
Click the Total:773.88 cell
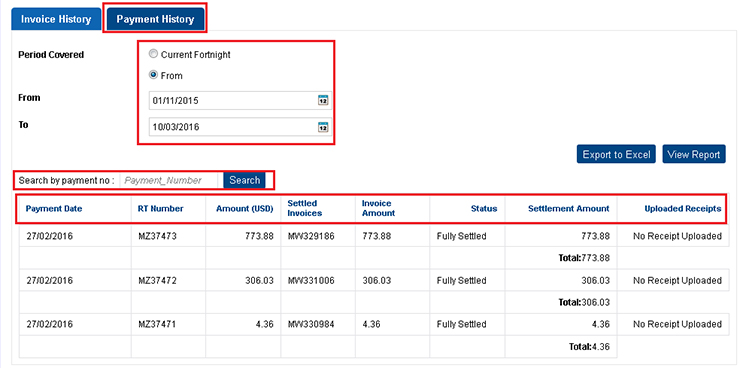pyautogui.click(x=584, y=258)
